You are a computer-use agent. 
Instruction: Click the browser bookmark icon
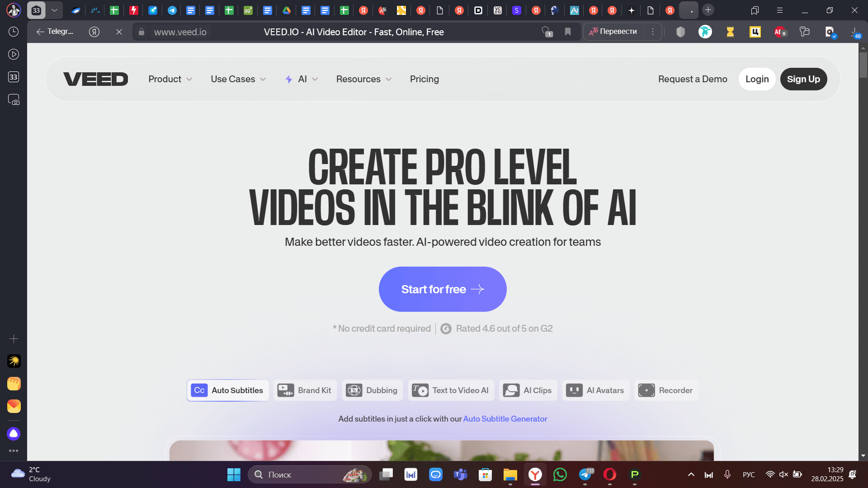[x=568, y=32]
